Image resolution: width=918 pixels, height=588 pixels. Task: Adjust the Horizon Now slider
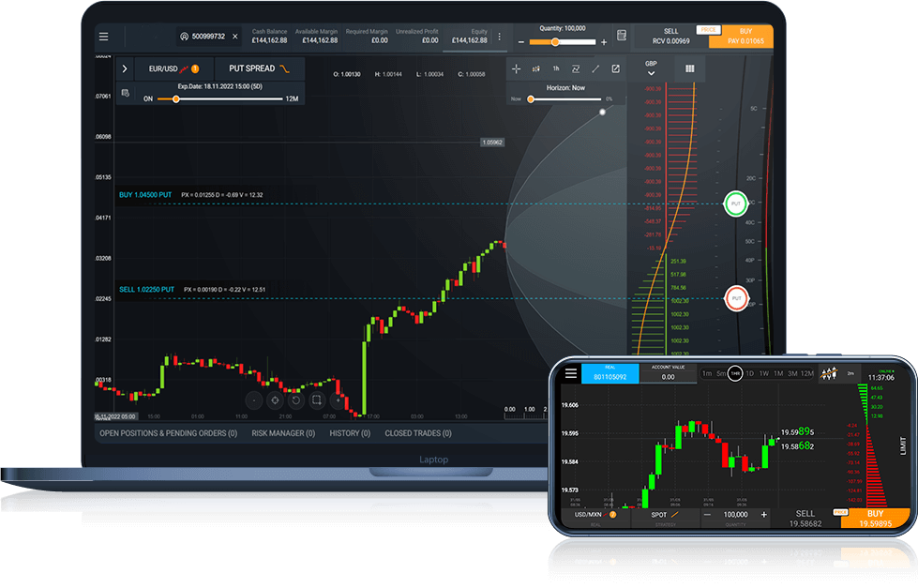point(531,99)
